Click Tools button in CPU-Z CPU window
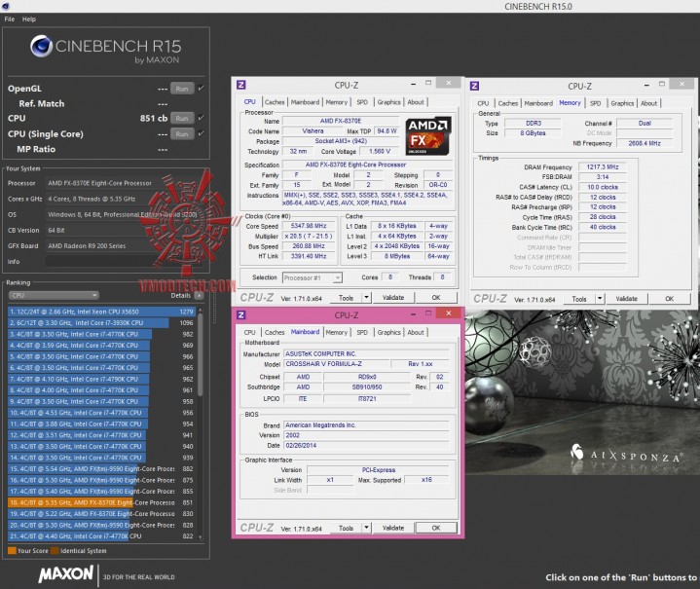Viewport: 700px width, 589px height. pos(346,297)
